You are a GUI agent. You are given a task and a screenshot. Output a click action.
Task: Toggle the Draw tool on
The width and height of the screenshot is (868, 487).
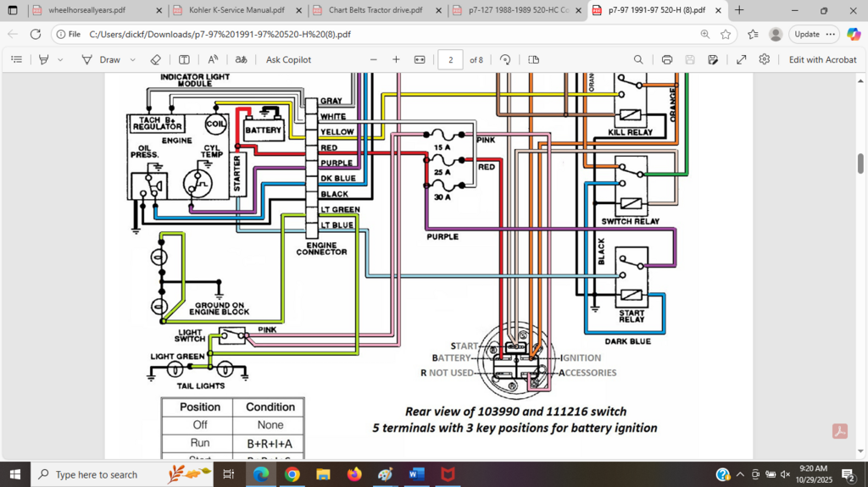pyautogui.click(x=101, y=60)
